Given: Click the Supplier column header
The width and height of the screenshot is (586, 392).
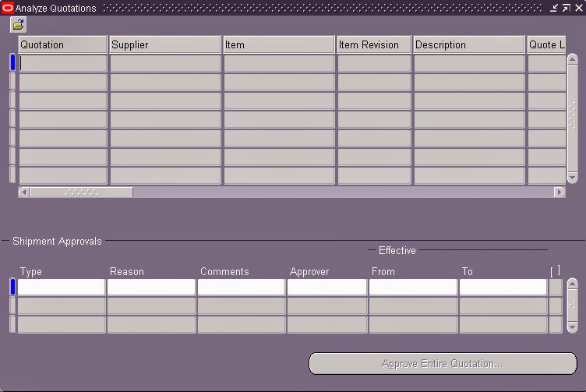Looking at the screenshot, I should pos(165,45).
